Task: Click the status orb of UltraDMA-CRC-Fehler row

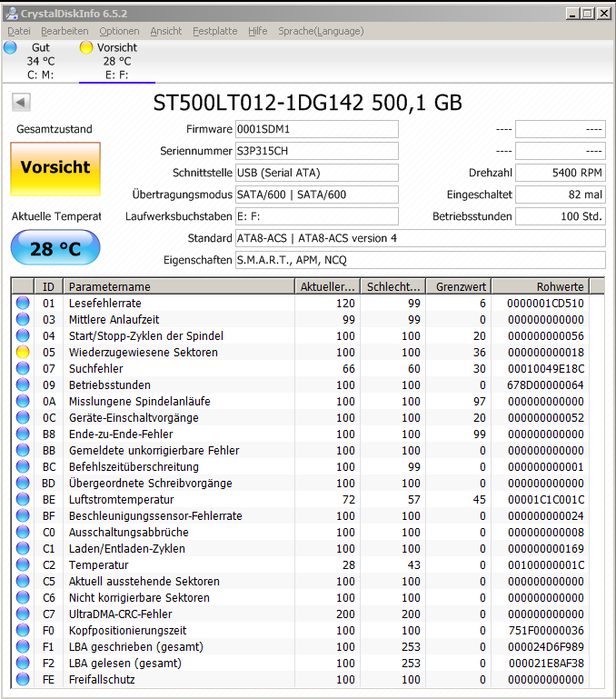Action: pyautogui.click(x=23, y=614)
